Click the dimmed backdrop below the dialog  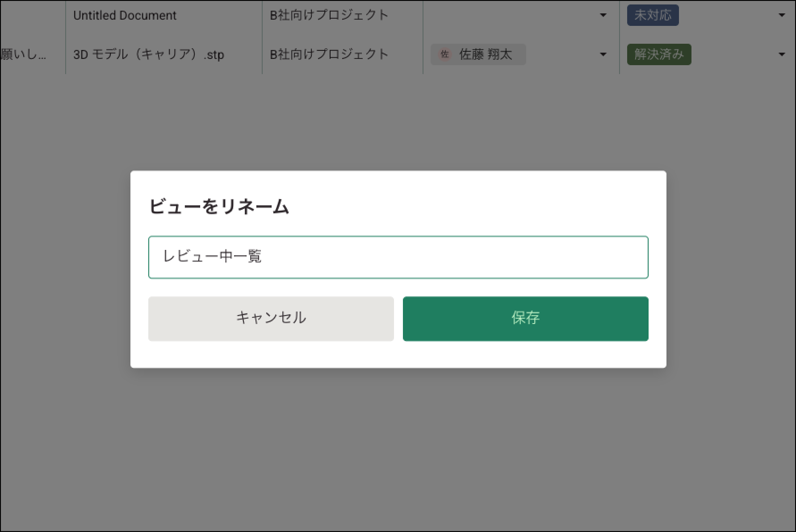coord(398,446)
